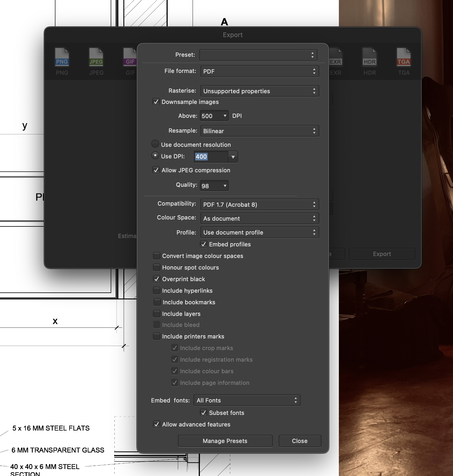Select the PNG format icon
The height and width of the screenshot is (476, 453).
point(62,57)
